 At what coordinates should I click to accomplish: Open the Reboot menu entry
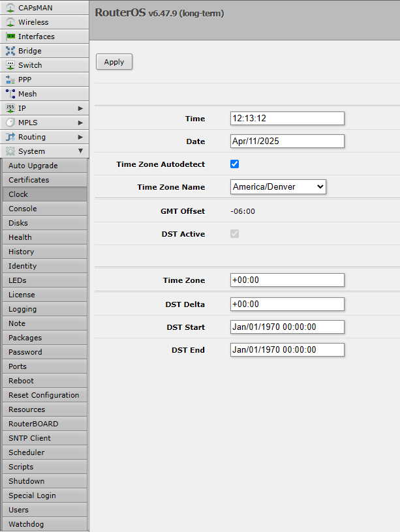click(x=22, y=381)
